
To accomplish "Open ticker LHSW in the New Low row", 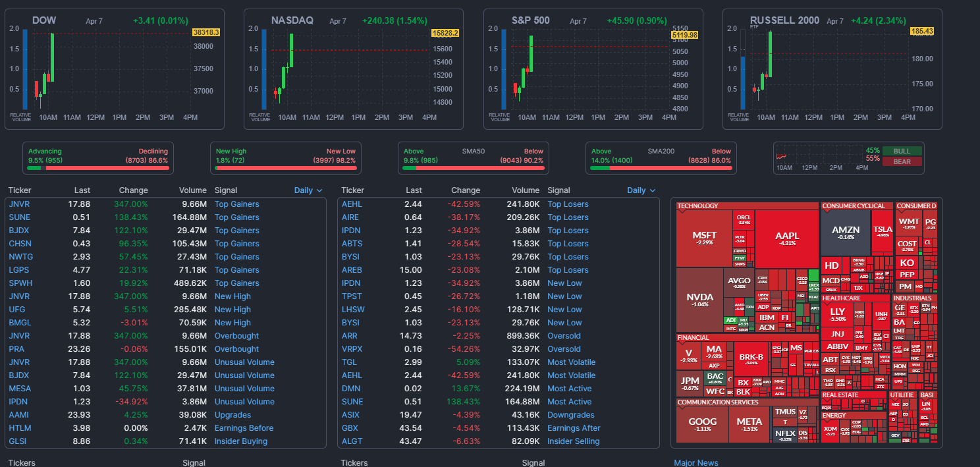I will (x=354, y=310).
